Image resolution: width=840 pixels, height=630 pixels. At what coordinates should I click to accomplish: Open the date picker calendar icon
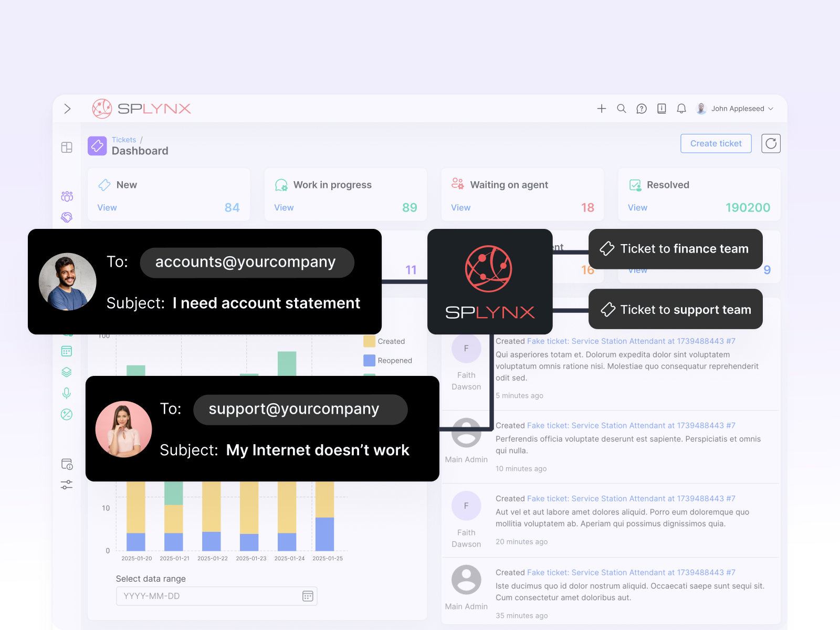[x=308, y=596]
